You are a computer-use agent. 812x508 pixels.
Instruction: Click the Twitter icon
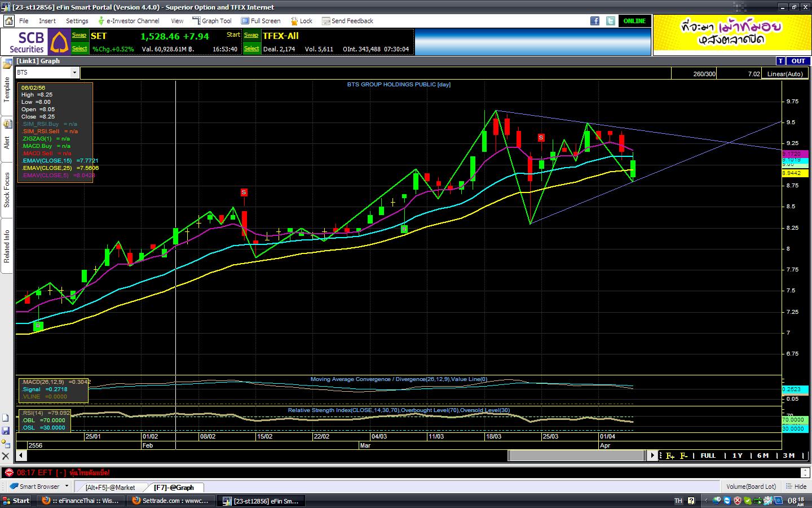[611, 21]
